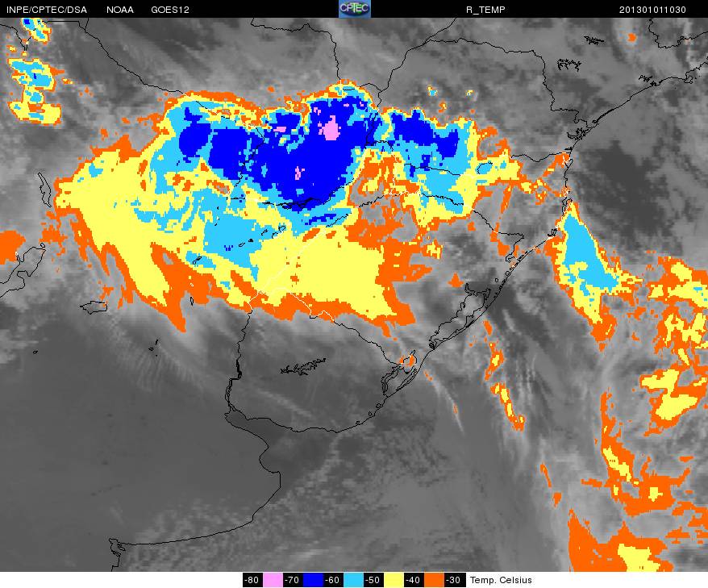
Task: Click the dark blue legend swatch after -70
Action: tap(314, 580)
